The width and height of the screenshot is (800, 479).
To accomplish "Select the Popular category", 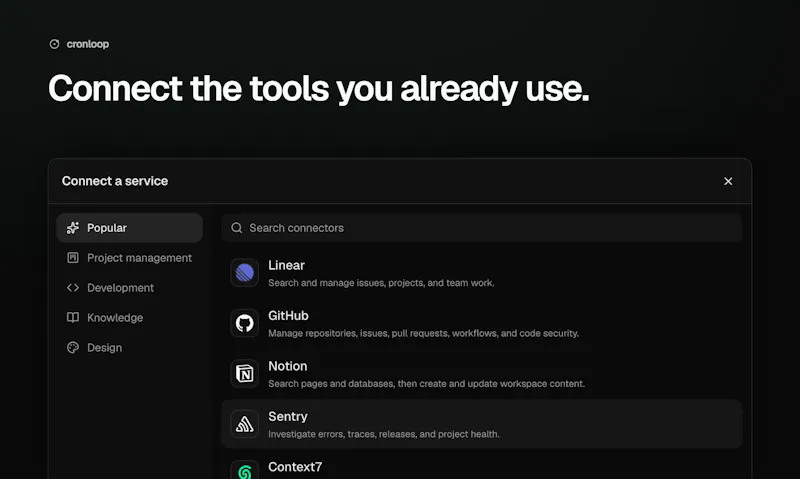I will click(x=130, y=228).
